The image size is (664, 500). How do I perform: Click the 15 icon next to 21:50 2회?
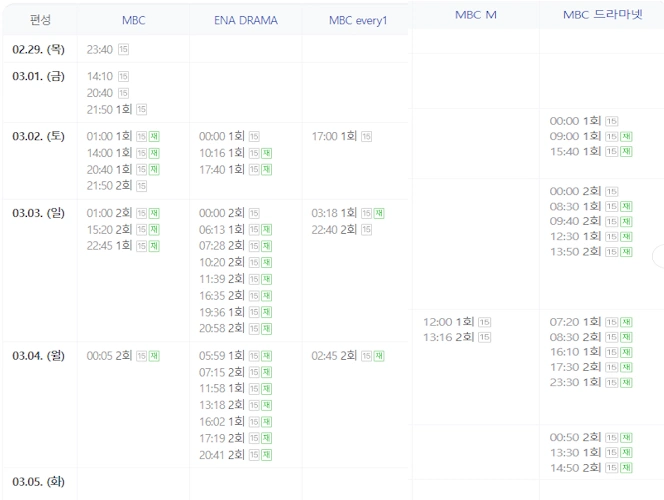coord(141,186)
